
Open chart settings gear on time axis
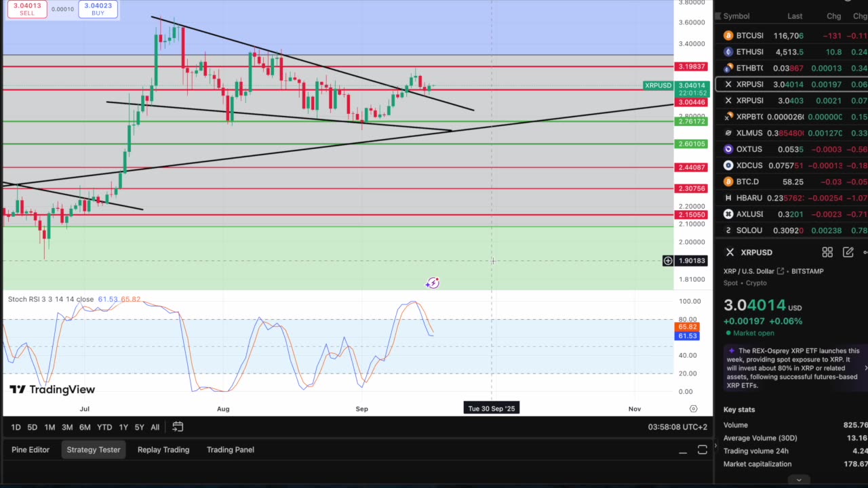[x=693, y=409]
